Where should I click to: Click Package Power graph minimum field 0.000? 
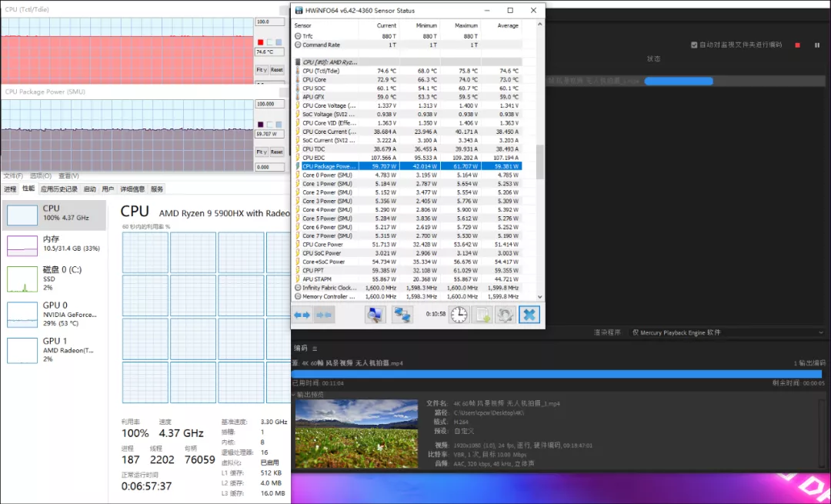pyautogui.click(x=269, y=167)
